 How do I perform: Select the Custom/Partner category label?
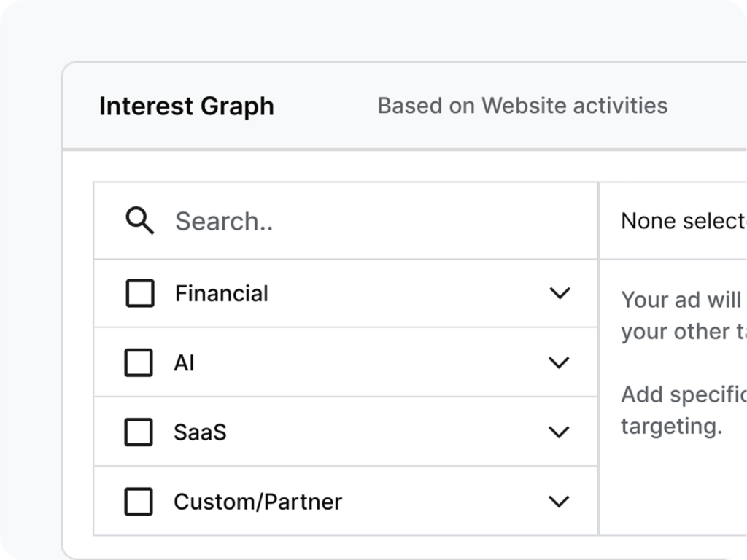click(258, 502)
